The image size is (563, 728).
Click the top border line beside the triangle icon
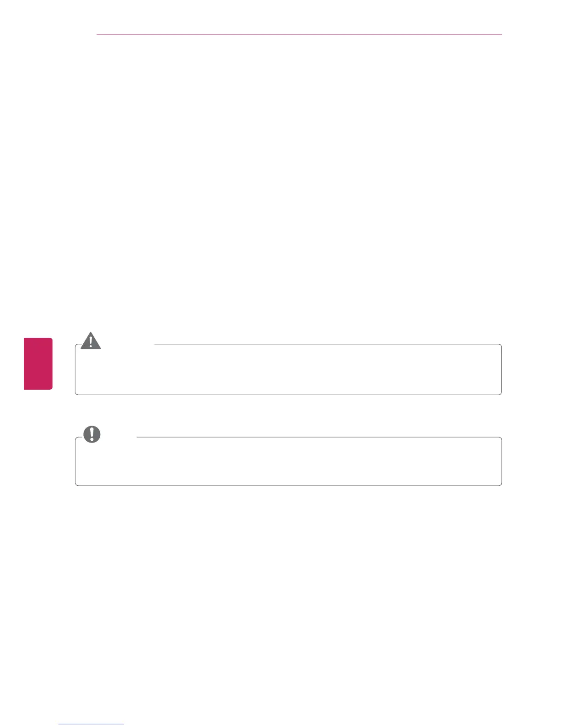pos(322,344)
